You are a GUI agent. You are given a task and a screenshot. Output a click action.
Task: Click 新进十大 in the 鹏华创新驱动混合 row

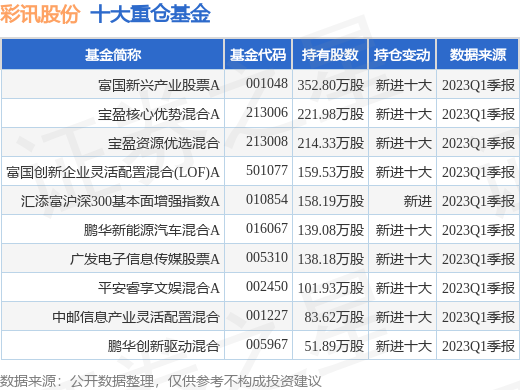click(404, 346)
